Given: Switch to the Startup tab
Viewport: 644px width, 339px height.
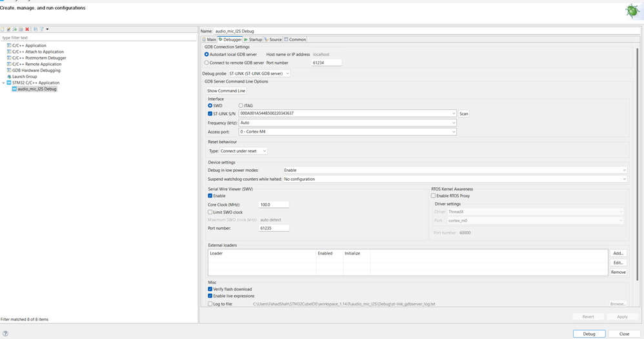Looking at the screenshot, I should [x=253, y=39].
